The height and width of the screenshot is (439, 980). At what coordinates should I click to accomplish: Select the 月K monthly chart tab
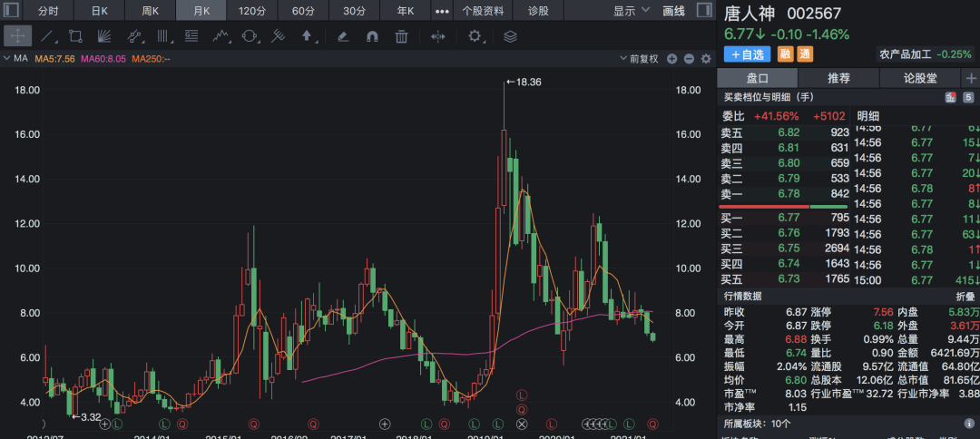point(201,11)
